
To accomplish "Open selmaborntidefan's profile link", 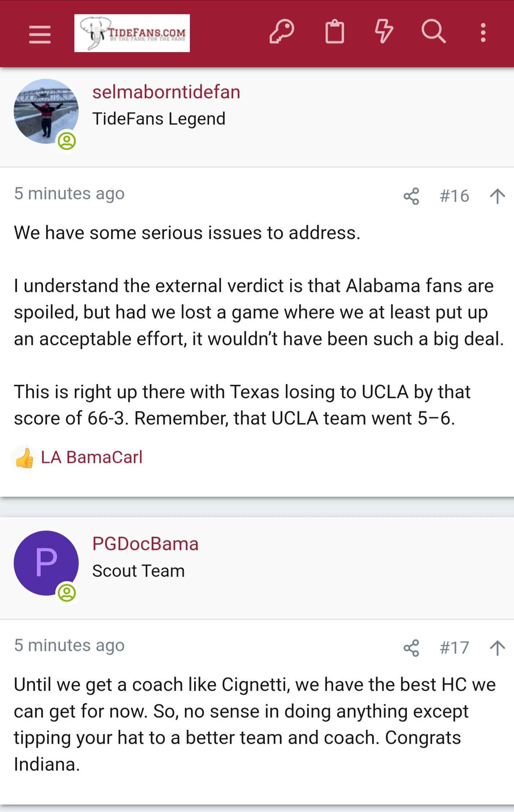I will pos(166,92).
